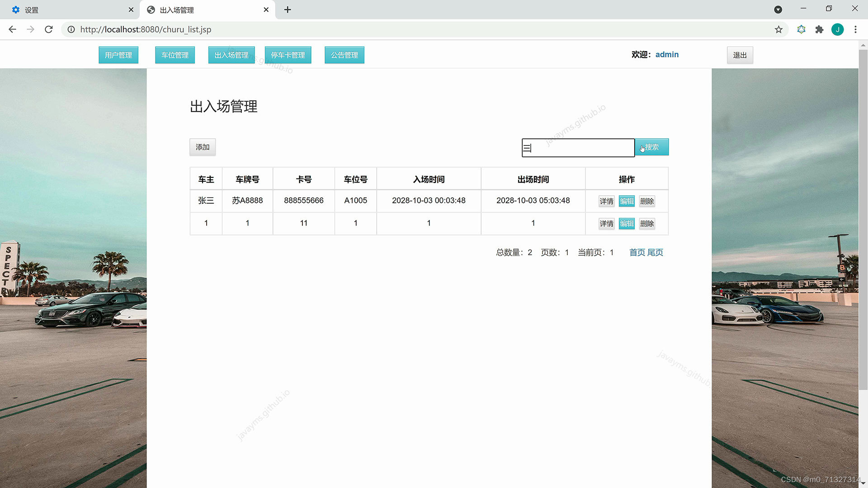
Task: Click the 入场时间 column header
Action: click(429, 179)
